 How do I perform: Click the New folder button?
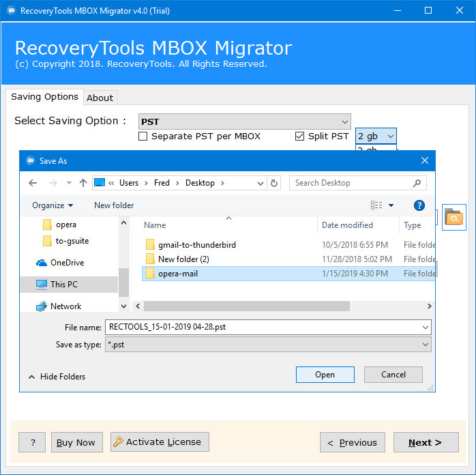point(114,205)
